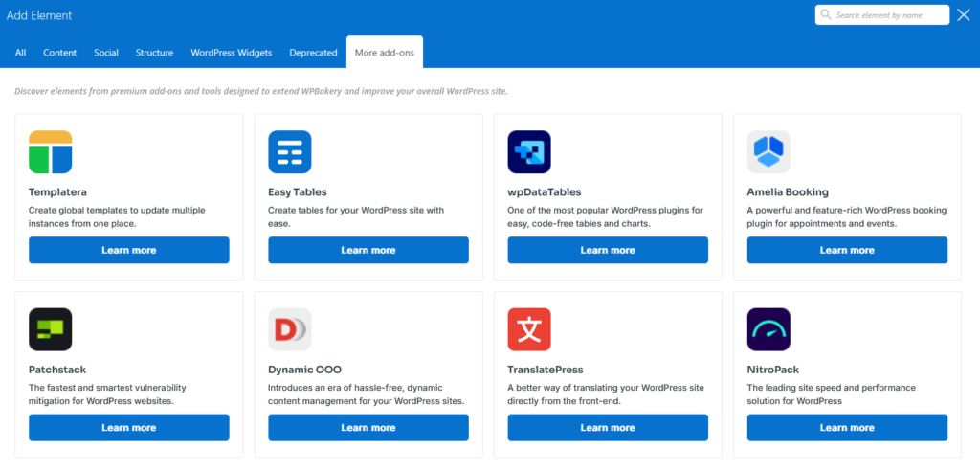
Task: Click the Amelia Booking title text
Action: coord(788,191)
